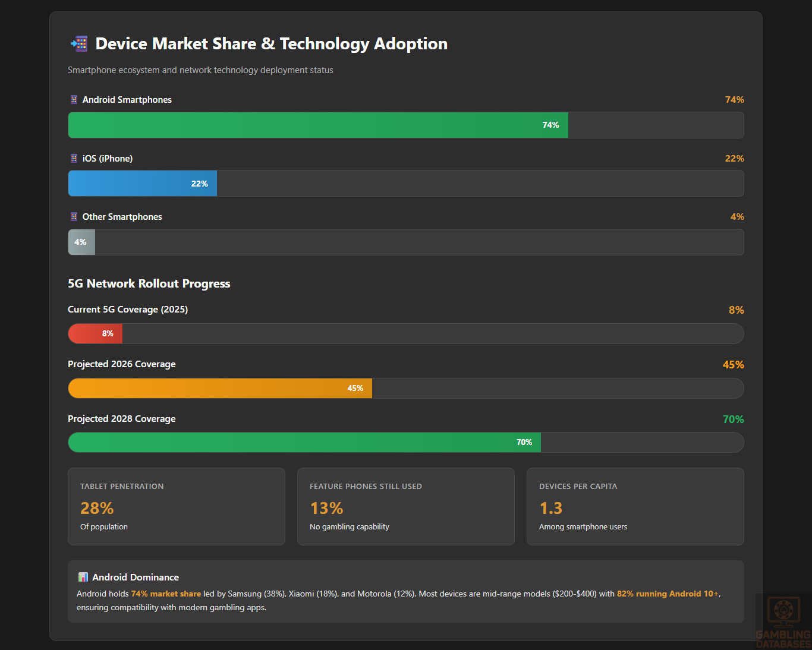This screenshot has width=812, height=650.
Task: Click the Device Market Share title text
Action: click(x=271, y=43)
